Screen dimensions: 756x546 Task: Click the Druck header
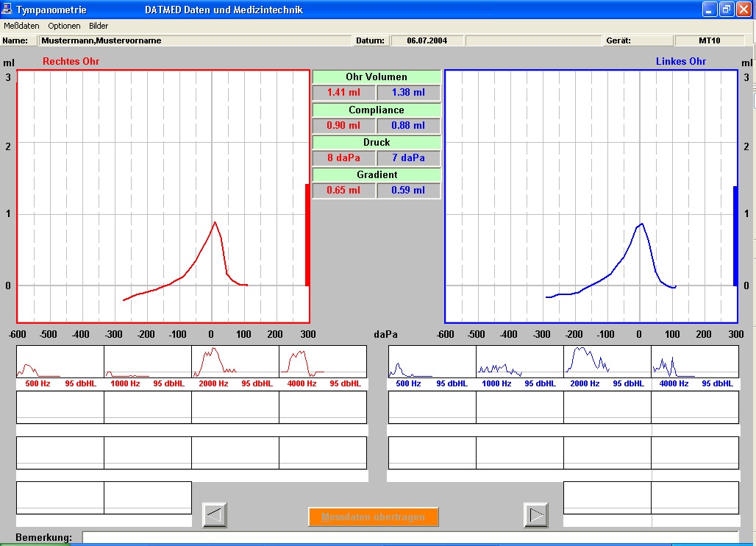[377, 142]
